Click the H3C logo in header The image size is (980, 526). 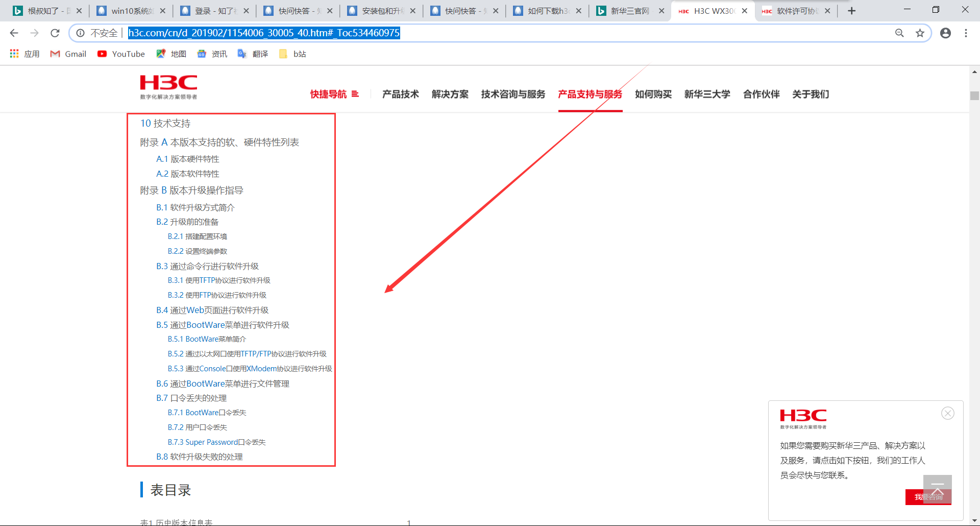click(x=168, y=87)
